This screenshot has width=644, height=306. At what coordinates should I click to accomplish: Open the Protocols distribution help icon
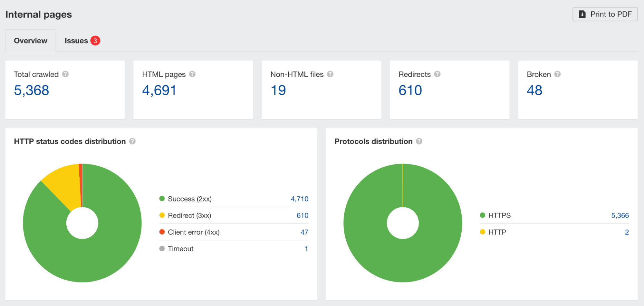419,141
